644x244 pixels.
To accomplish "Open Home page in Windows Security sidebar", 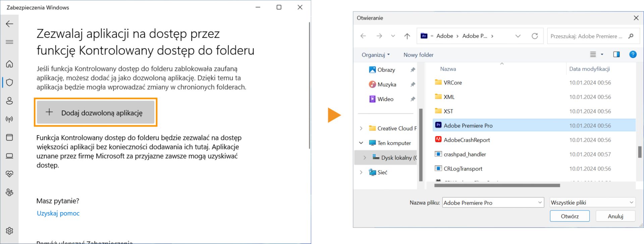I will point(9,64).
